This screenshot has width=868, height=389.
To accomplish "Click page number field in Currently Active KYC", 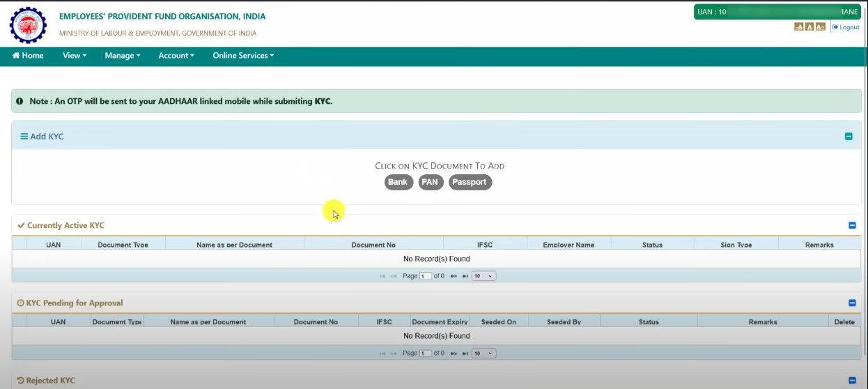I will pyautogui.click(x=425, y=276).
